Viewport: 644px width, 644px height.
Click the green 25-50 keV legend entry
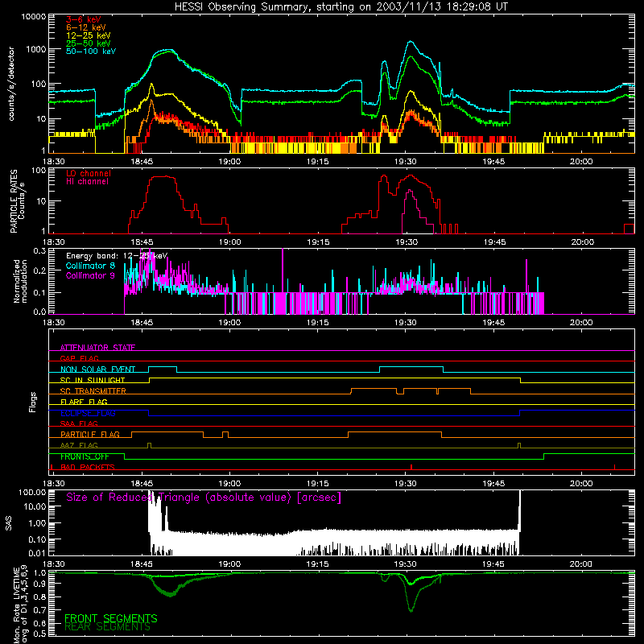coord(88,43)
